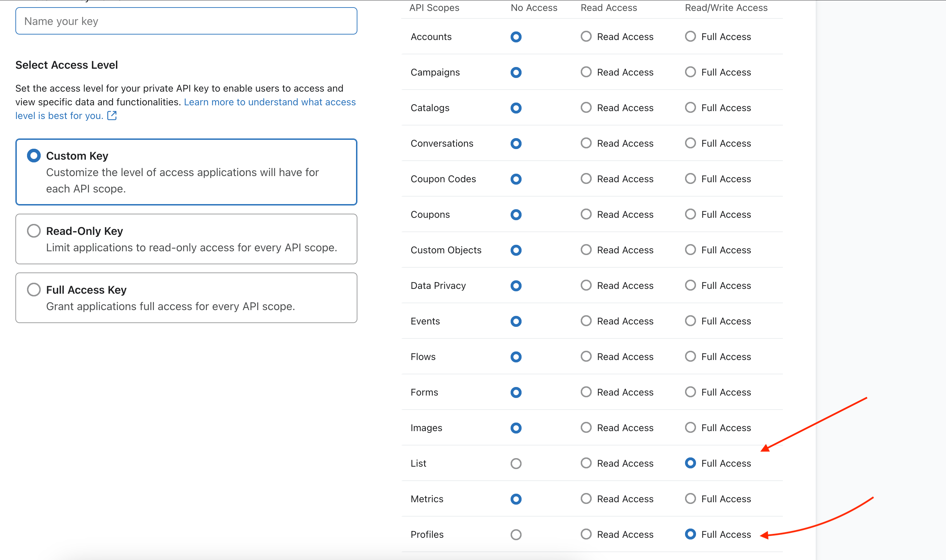Select the Read-Only Key option
Screen dimensions: 946x560
tap(34, 230)
